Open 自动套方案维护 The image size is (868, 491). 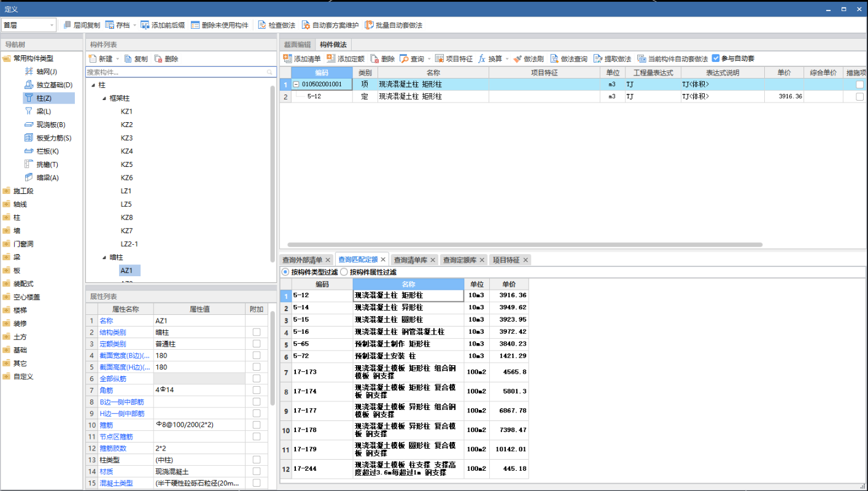tap(330, 25)
